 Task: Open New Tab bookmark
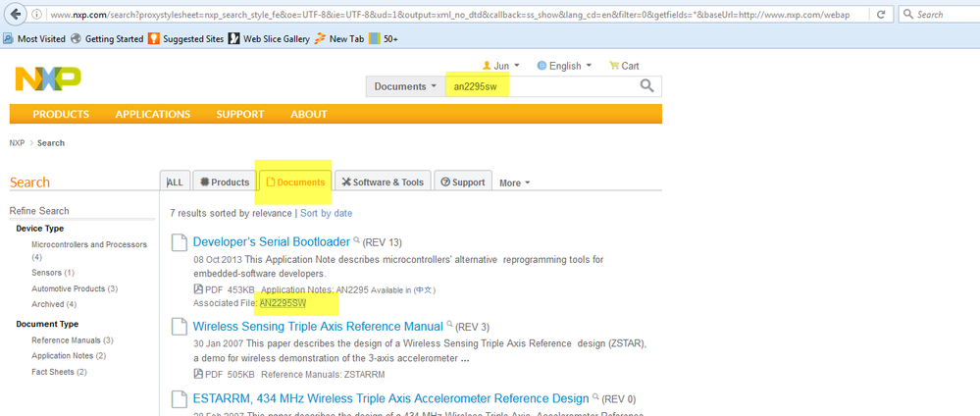pyautogui.click(x=338, y=39)
